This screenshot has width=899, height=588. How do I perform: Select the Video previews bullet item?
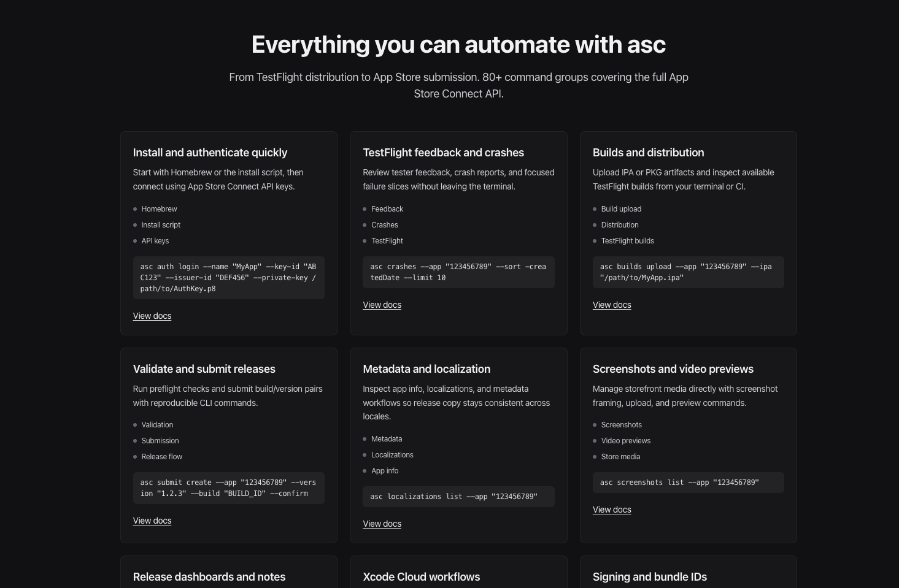point(625,440)
